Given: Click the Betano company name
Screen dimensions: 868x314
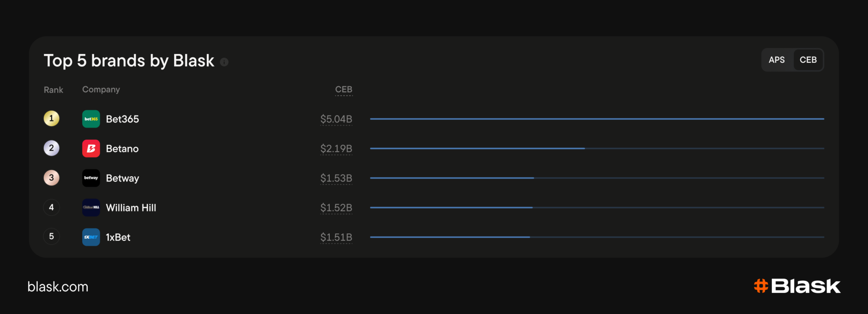Looking at the screenshot, I should tap(122, 149).
